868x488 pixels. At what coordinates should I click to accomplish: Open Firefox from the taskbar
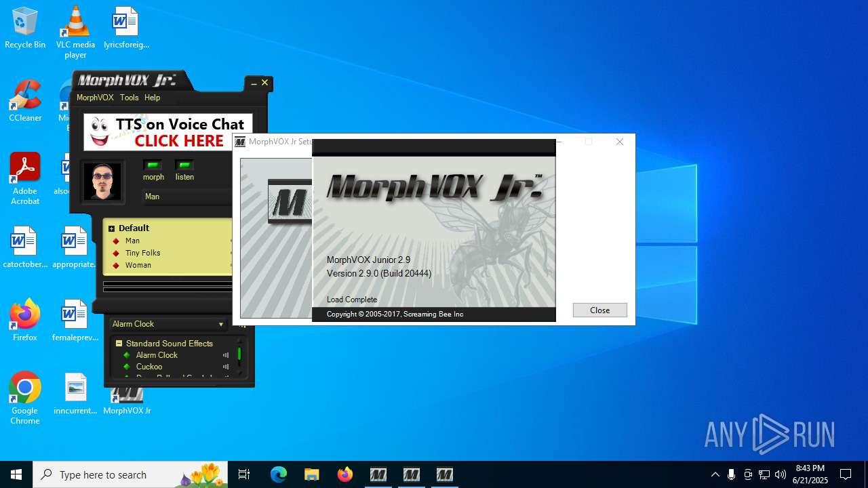[x=344, y=474]
